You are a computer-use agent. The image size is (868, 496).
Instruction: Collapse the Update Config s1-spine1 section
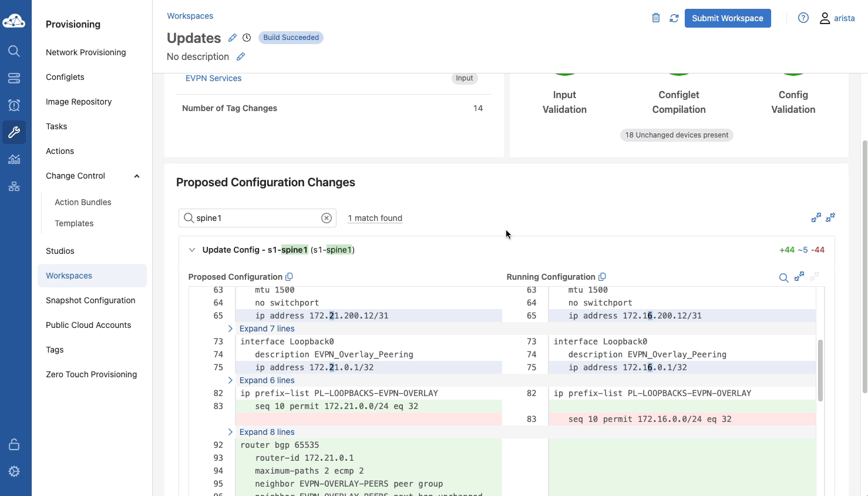coord(192,250)
